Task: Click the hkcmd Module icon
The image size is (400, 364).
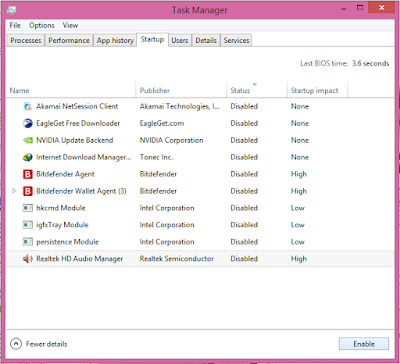Action: pyautogui.click(x=28, y=208)
